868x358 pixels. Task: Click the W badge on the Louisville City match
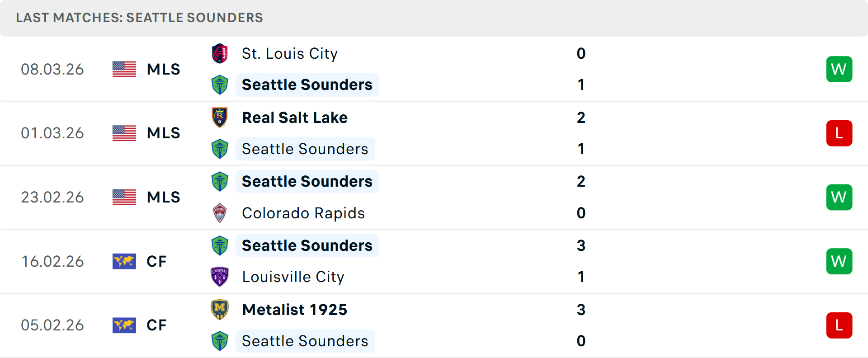839,261
